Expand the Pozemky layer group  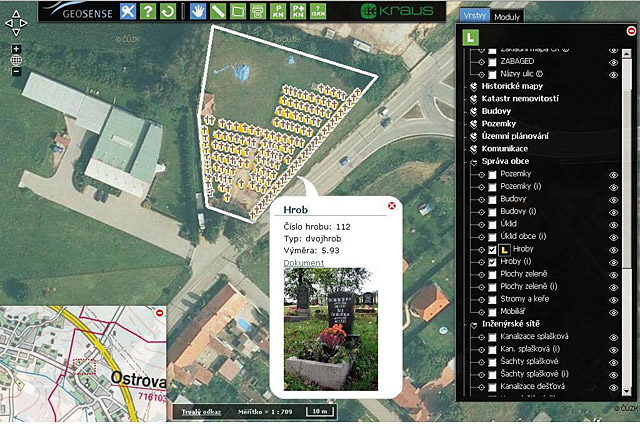point(473,124)
